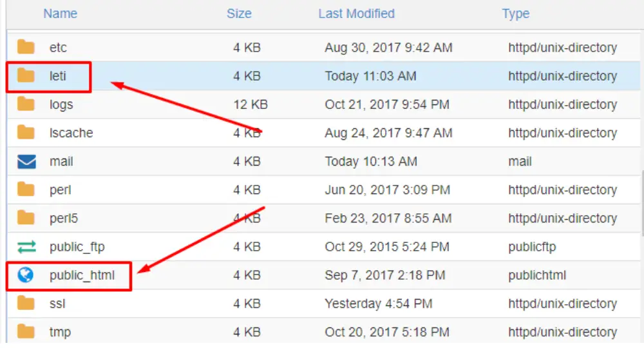Click the vertical scrollbar on right edge
Image resolution: width=644 pixels, height=348 pixels.
click(641, 204)
